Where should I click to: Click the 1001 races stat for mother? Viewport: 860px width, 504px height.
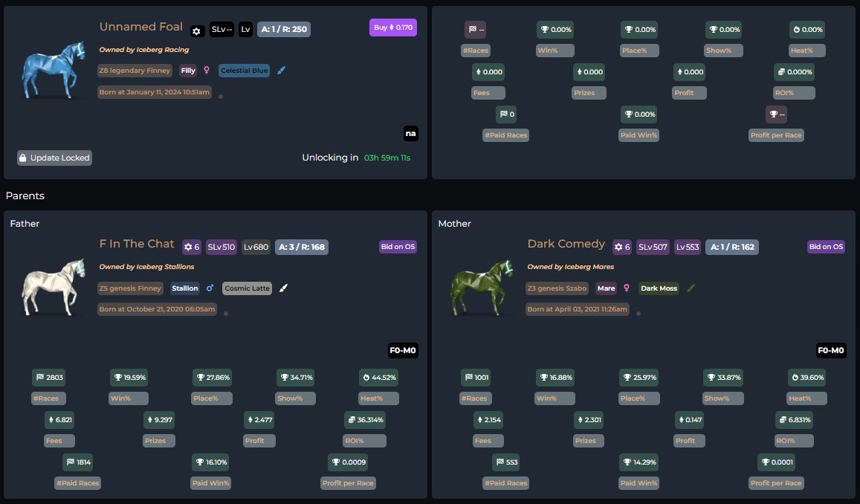[476, 378]
